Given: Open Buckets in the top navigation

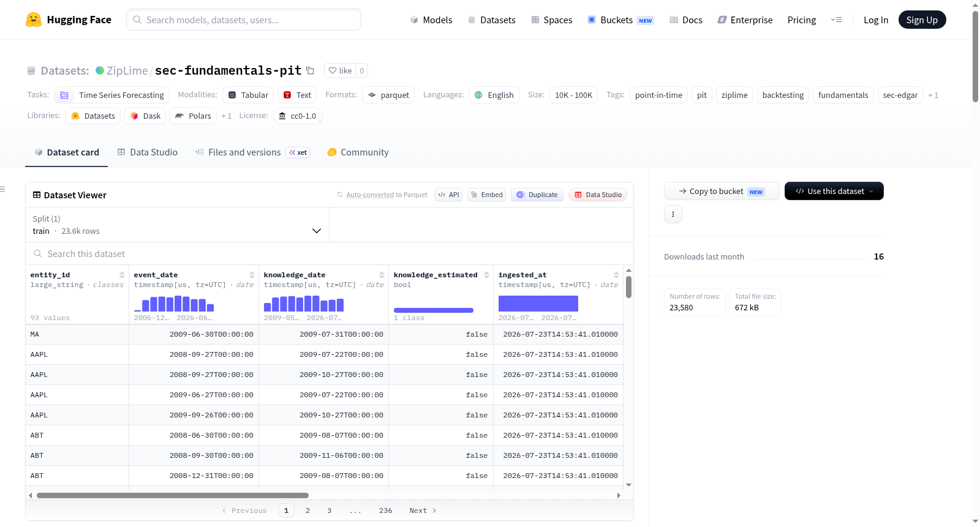Looking at the screenshot, I should (x=620, y=20).
